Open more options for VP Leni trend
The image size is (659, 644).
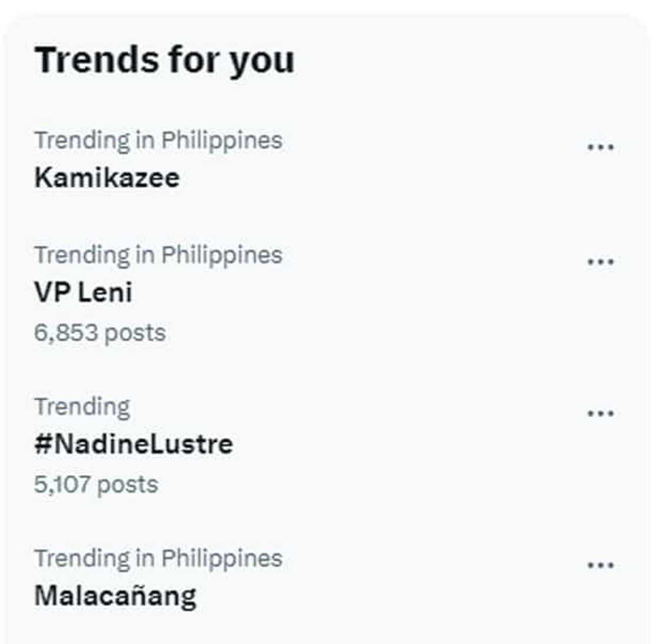600,262
